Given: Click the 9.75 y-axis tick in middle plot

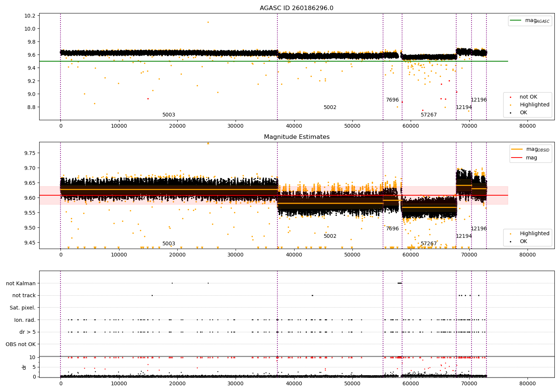Looking at the screenshot, I should pos(31,153).
